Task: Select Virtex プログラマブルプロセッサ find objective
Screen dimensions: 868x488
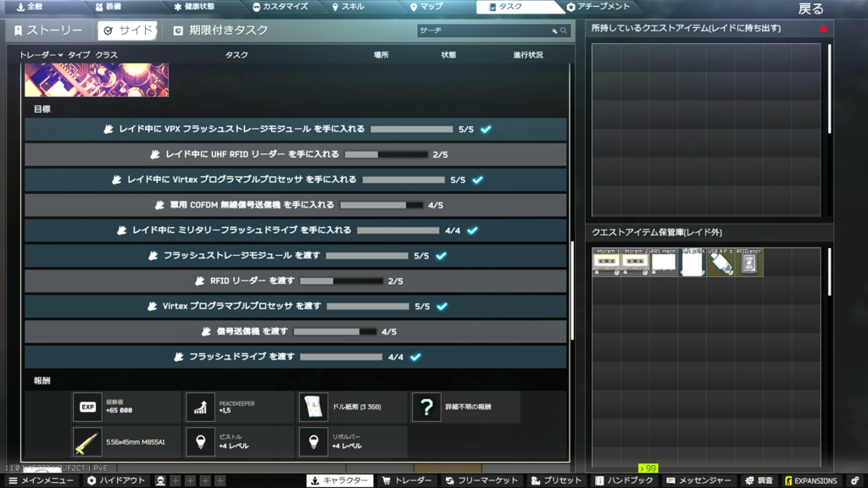Action: (296, 180)
